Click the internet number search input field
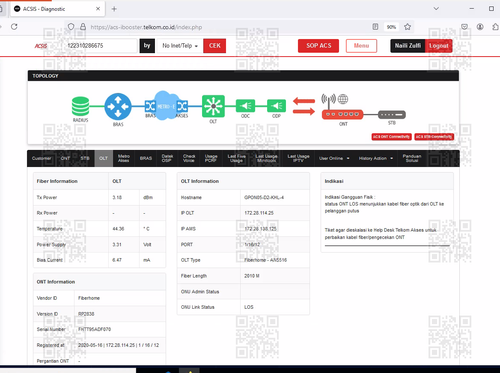Viewport: 500px width, 373px height. pos(100,46)
